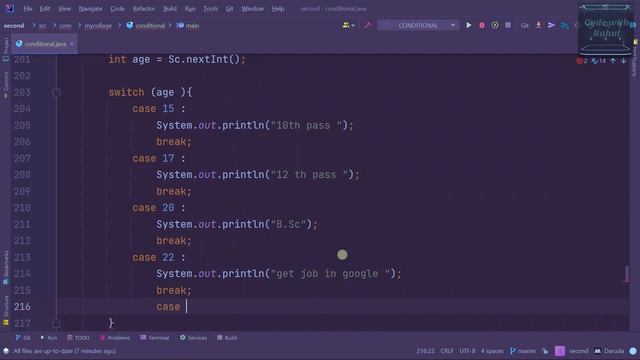Open the Window menu

(252, 9)
